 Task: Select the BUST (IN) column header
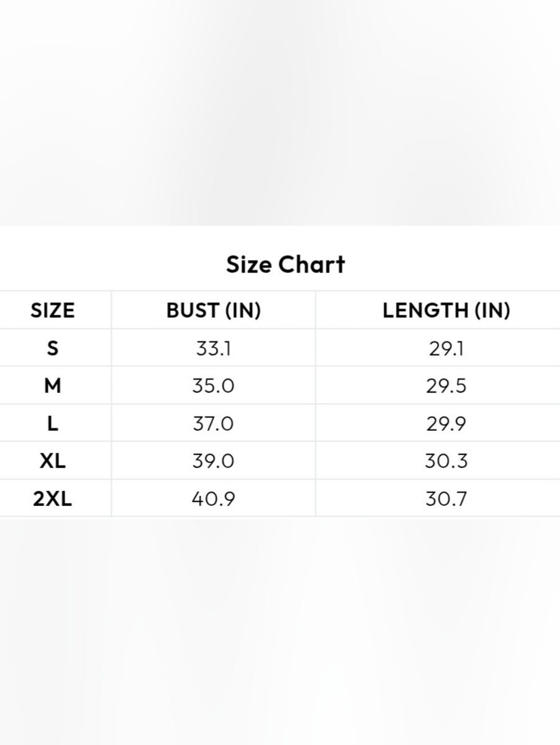pyautogui.click(x=213, y=310)
